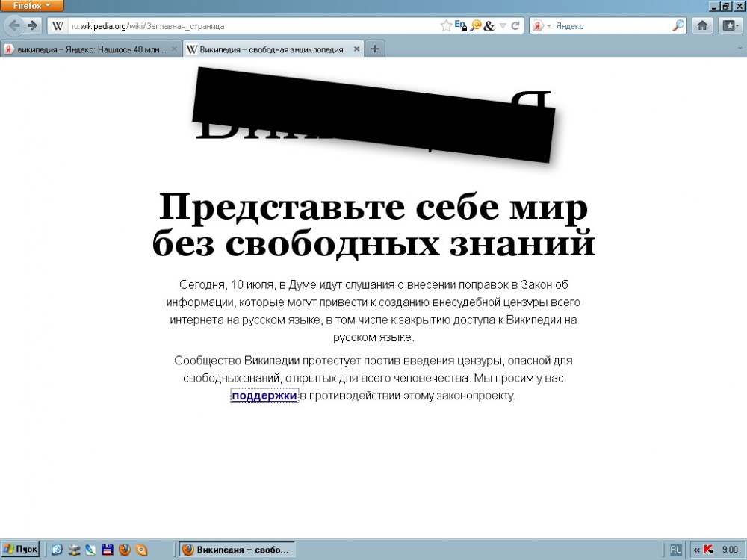Image resolution: width=747 pixels, height=560 pixels.
Task: Launch Firefox from quick launch bar
Action: [x=124, y=550]
